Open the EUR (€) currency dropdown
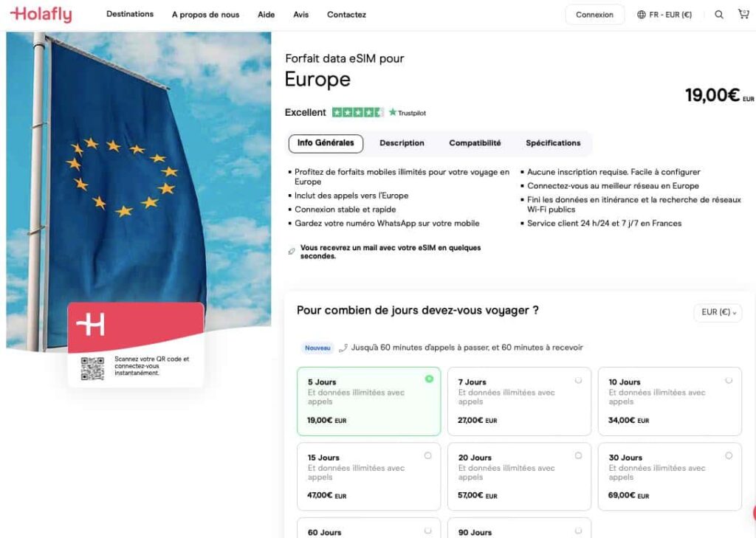The height and width of the screenshot is (538, 756). 717,312
